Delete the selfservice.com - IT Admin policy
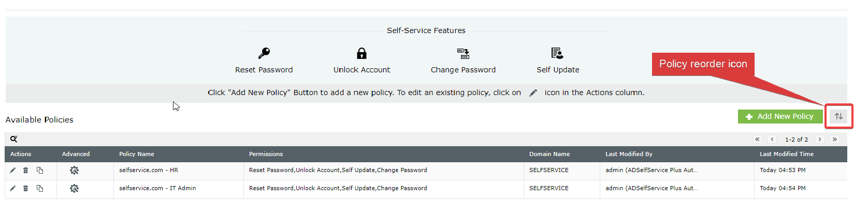 click(25, 188)
